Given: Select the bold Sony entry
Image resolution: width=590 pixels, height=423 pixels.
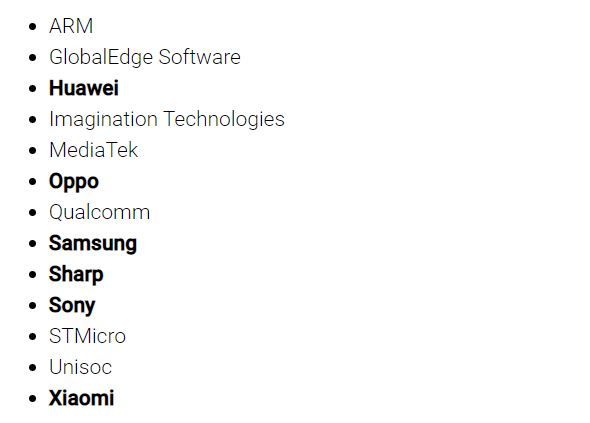Looking at the screenshot, I should [x=72, y=306].
